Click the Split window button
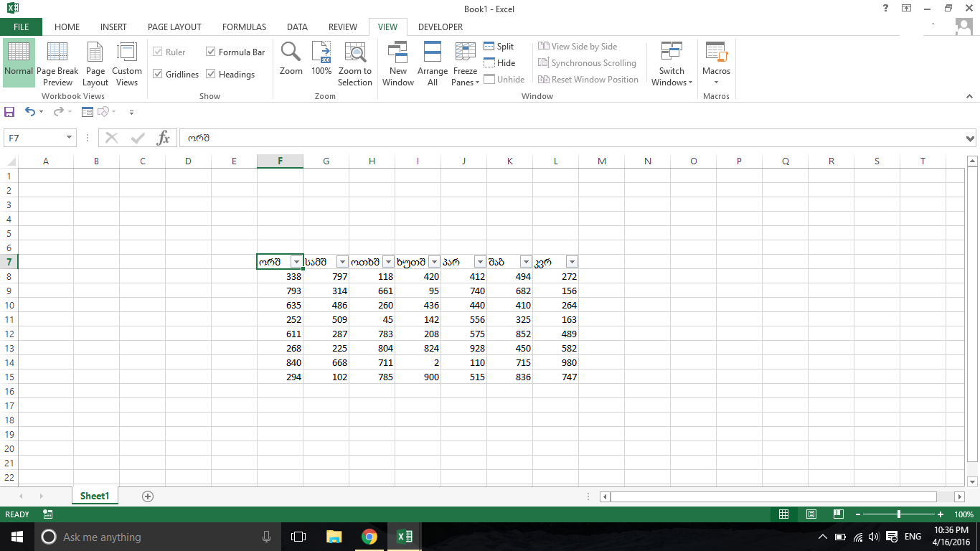Viewport: 980px width, 551px height. click(x=499, y=46)
